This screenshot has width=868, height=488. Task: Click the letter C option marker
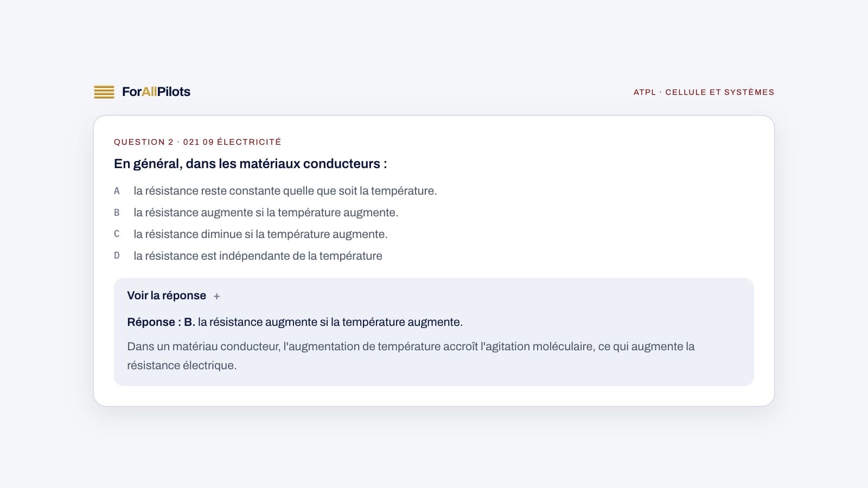[x=117, y=234]
